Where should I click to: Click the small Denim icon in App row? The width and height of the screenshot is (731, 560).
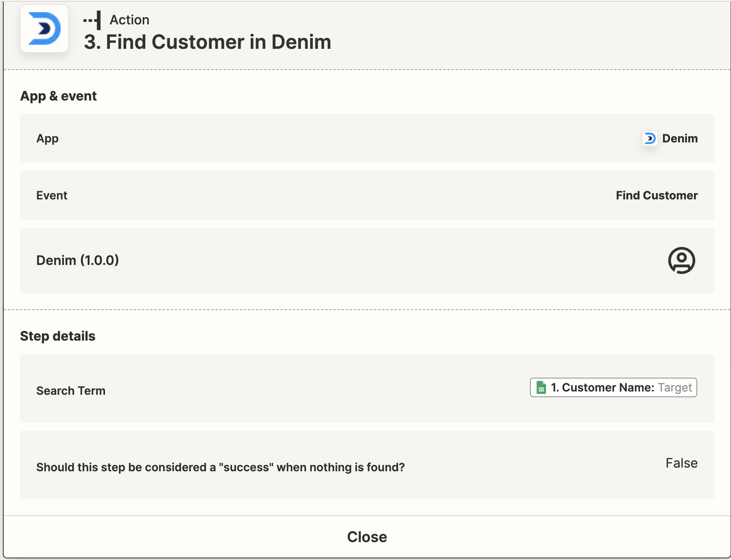pyautogui.click(x=650, y=138)
